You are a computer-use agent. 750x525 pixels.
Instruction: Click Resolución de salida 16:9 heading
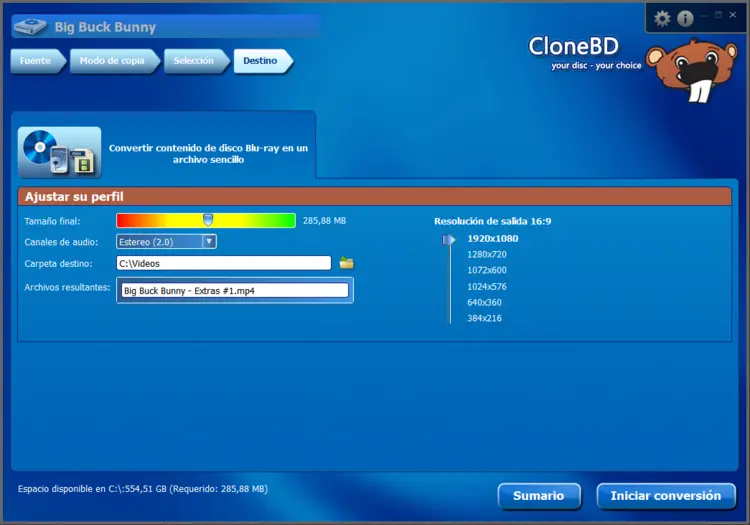[x=492, y=221]
